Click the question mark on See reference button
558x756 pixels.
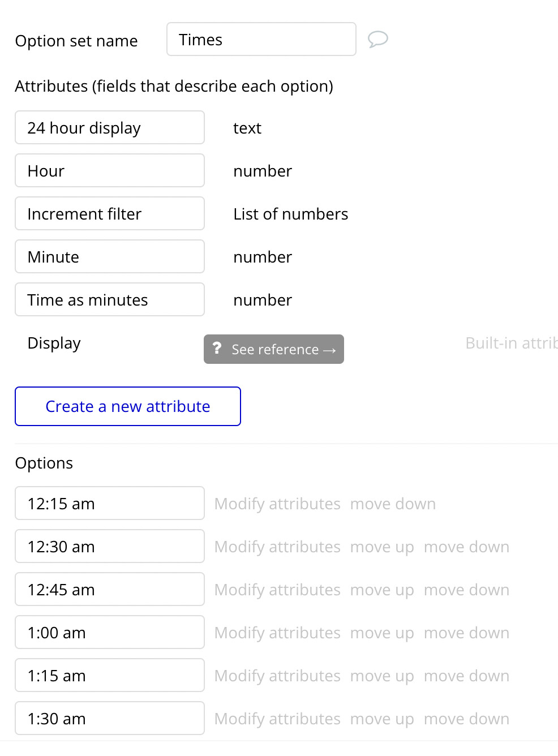click(217, 349)
